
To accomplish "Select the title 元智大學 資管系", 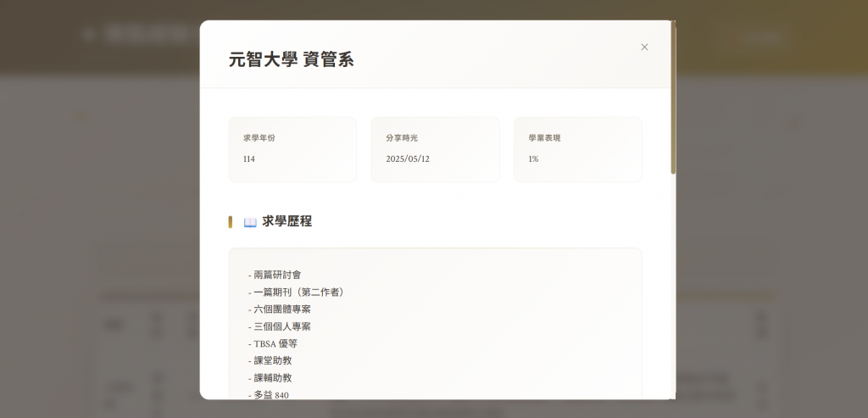I will (x=292, y=59).
